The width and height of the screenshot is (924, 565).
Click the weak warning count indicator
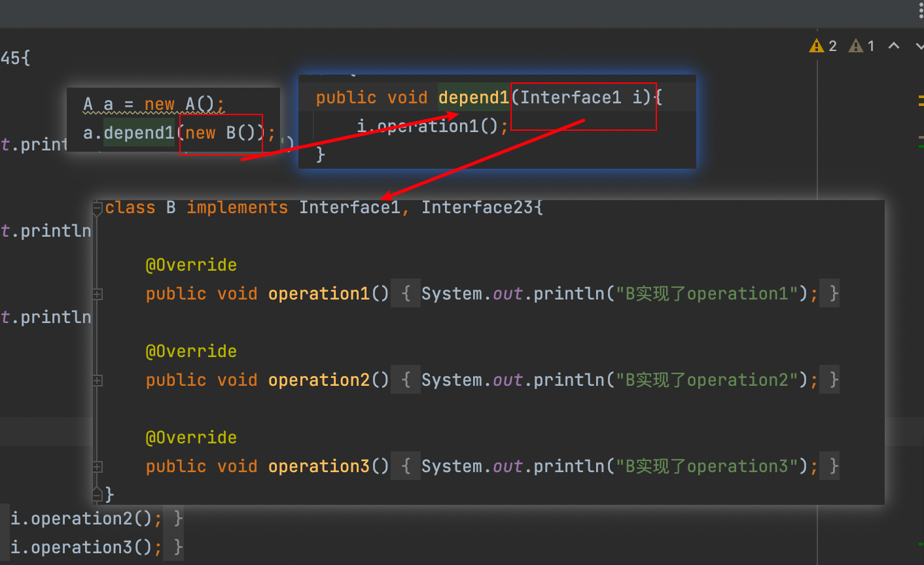point(862,46)
